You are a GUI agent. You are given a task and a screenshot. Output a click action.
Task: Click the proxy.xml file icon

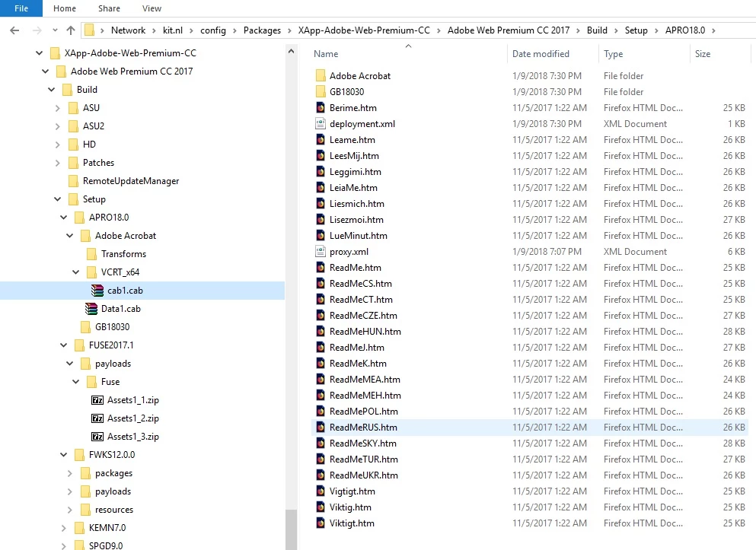[321, 251]
